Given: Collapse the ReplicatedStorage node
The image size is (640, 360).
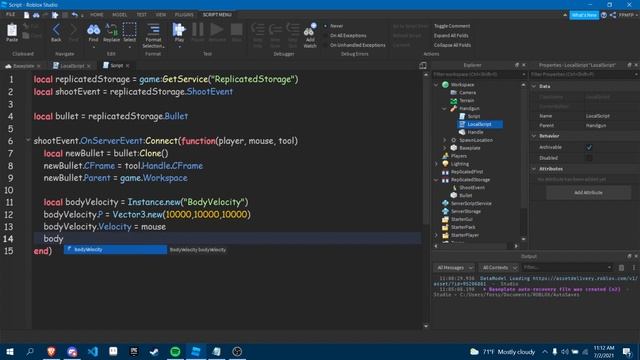Looking at the screenshot, I should (436, 180).
